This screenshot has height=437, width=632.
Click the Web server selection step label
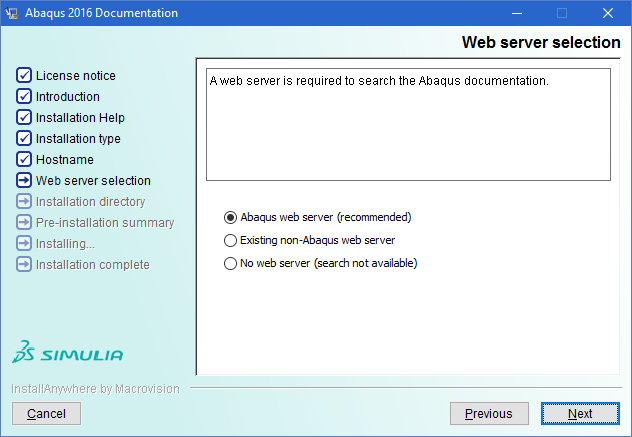pos(93,181)
